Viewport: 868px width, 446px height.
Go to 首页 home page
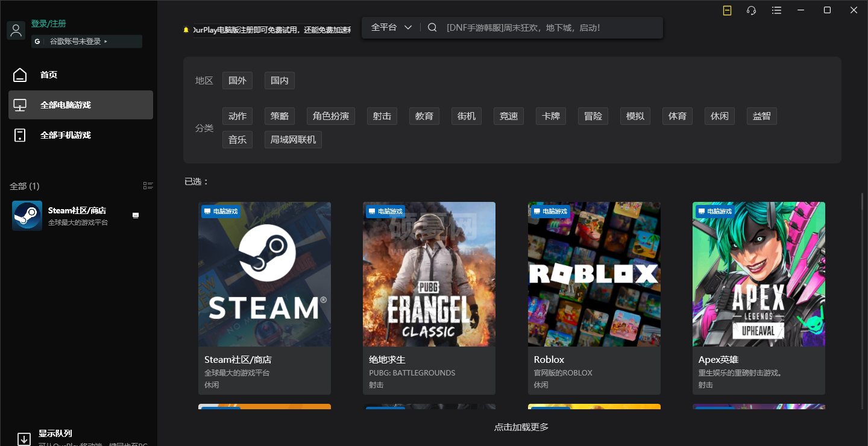[x=49, y=75]
